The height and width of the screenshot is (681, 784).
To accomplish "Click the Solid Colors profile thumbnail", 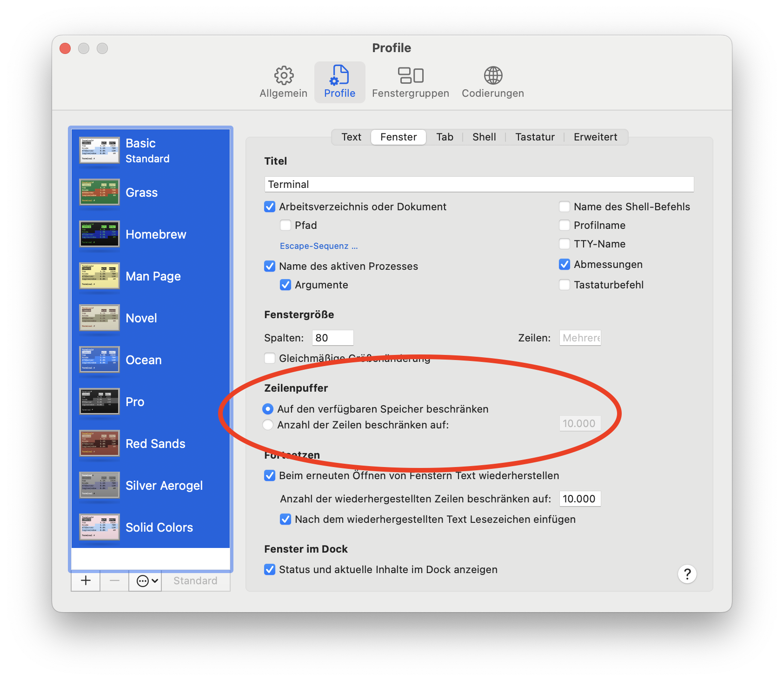I will (100, 527).
